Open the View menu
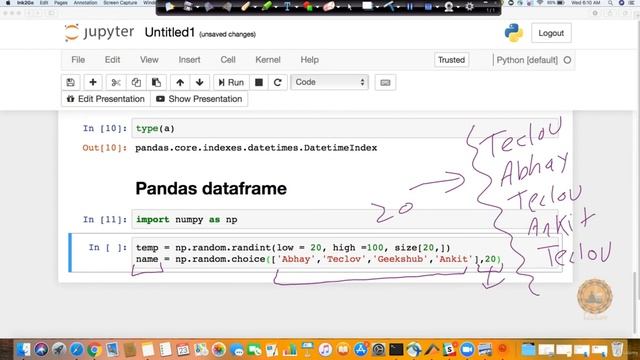The width and height of the screenshot is (640, 360). click(149, 60)
